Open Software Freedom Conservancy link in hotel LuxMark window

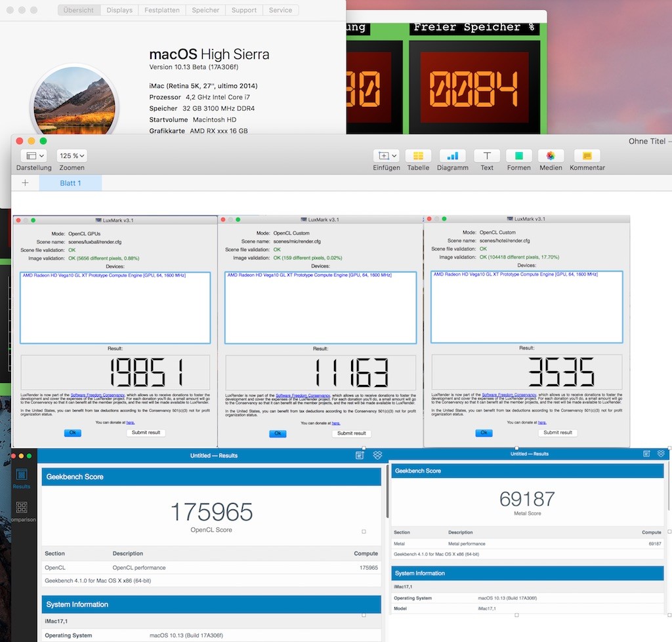[x=509, y=395]
